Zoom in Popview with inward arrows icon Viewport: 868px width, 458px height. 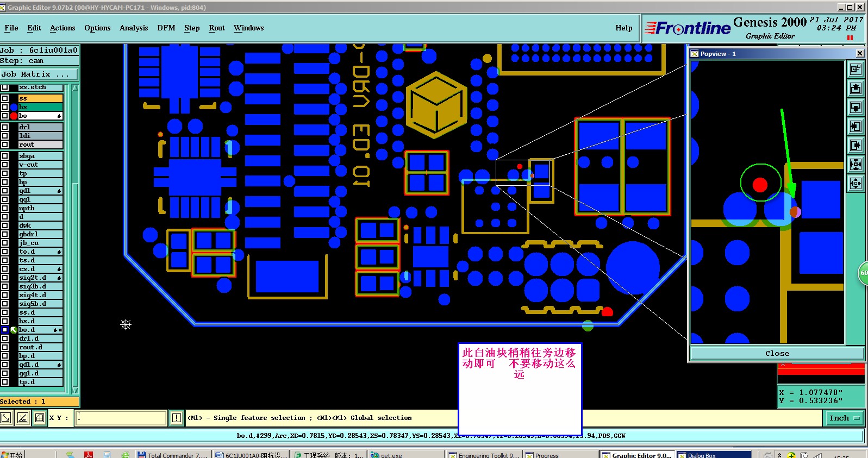855,164
